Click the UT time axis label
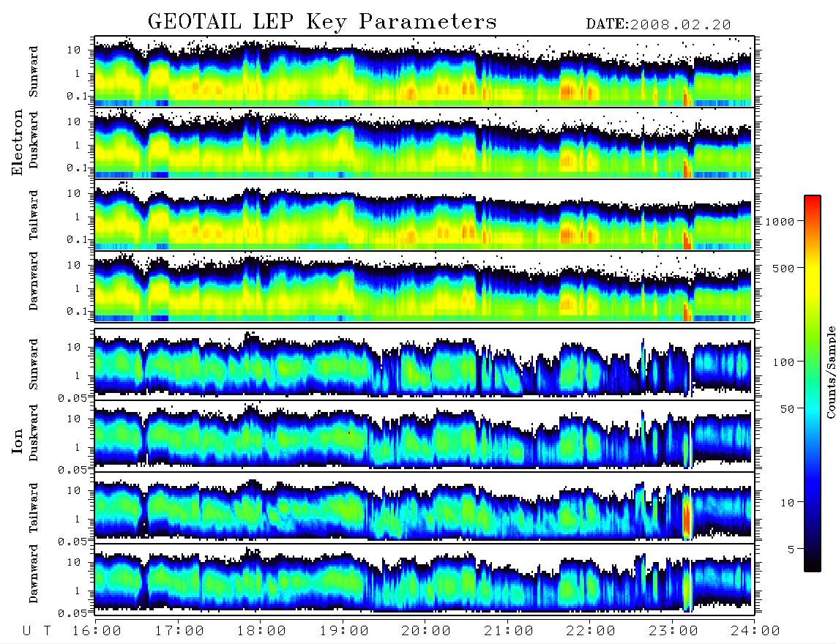The height and width of the screenshot is (644, 836). click(x=37, y=631)
